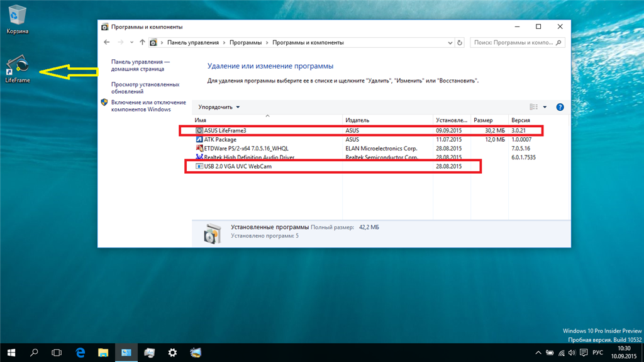Click the Forward navigation arrow
The image size is (644, 362).
pos(120,42)
